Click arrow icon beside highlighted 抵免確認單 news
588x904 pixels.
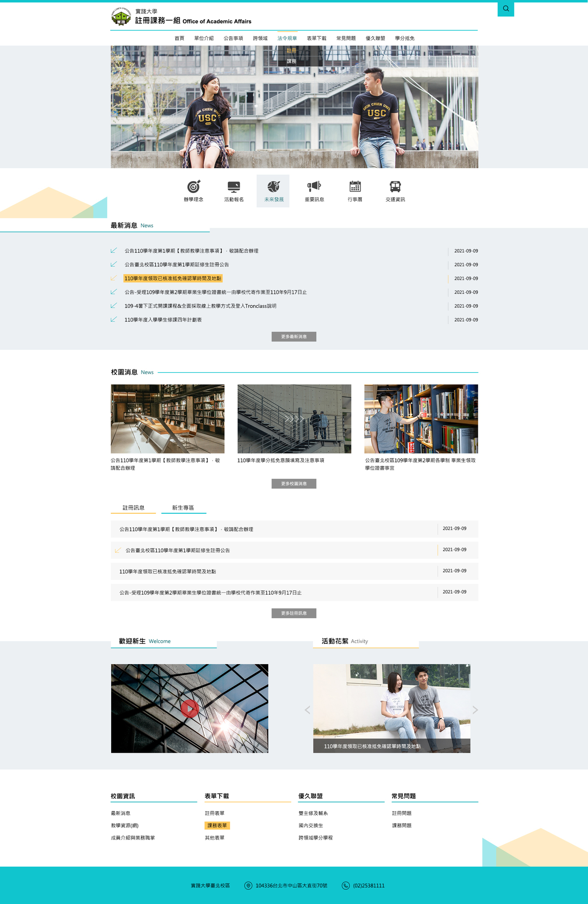point(114,278)
